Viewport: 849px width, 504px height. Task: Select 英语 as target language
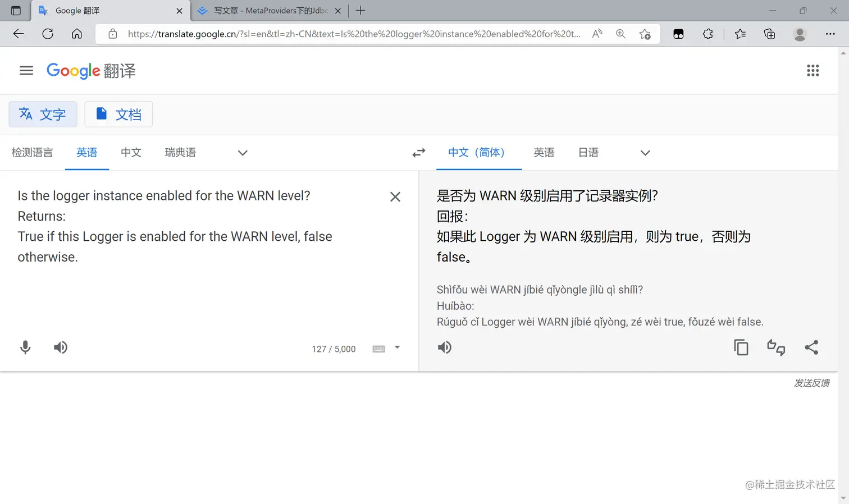[544, 153]
